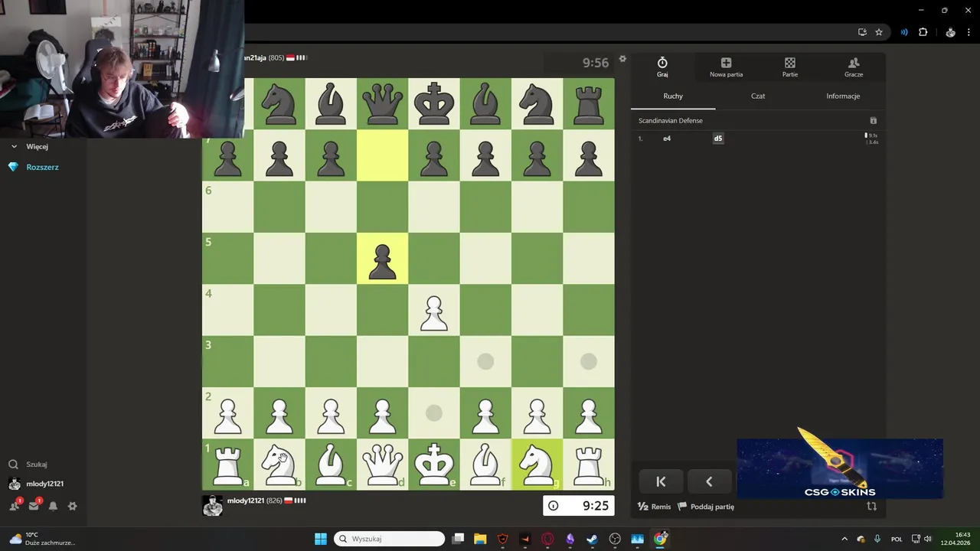The width and height of the screenshot is (980, 551).
Task: Click the microphone tray icon
Action: point(877,539)
